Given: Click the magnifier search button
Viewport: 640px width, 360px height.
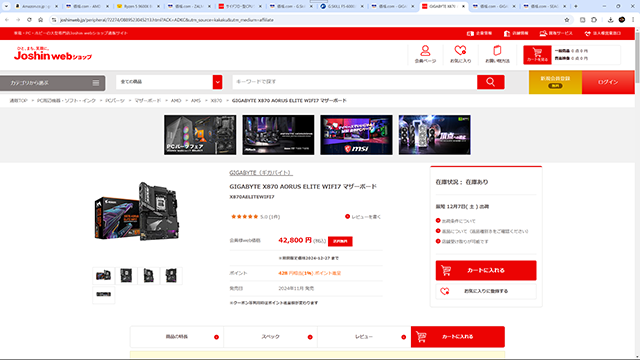Looking at the screenshot, I should point(491,82).
